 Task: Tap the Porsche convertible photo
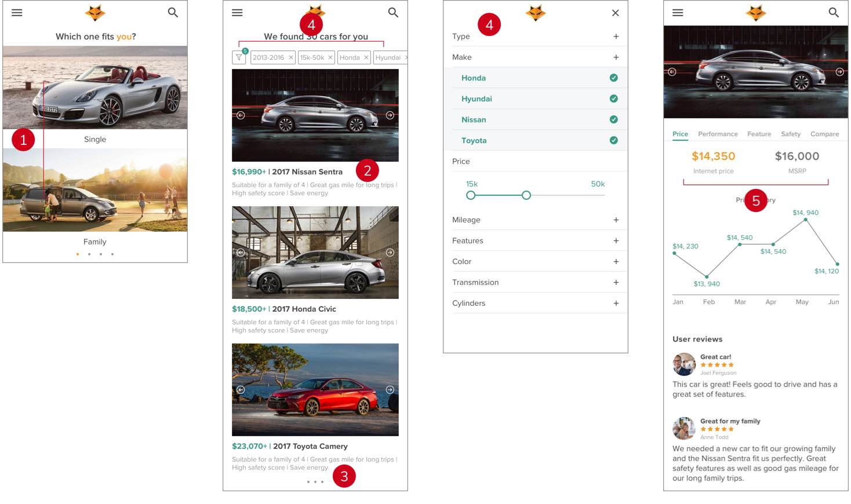tap(95, 87)
